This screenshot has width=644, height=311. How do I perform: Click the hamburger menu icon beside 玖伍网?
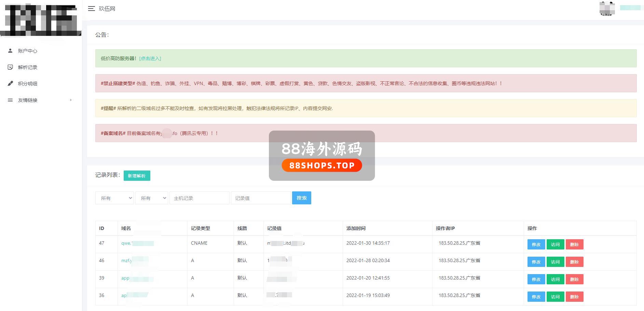(91, 9)
